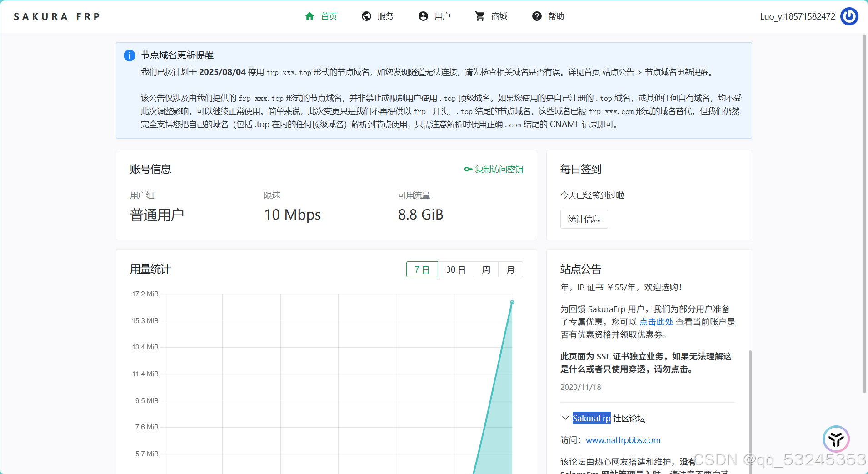This screenshot has height=474, width=868.
Task: Select the 月 usage view
Action: click(x=511, y=269)
